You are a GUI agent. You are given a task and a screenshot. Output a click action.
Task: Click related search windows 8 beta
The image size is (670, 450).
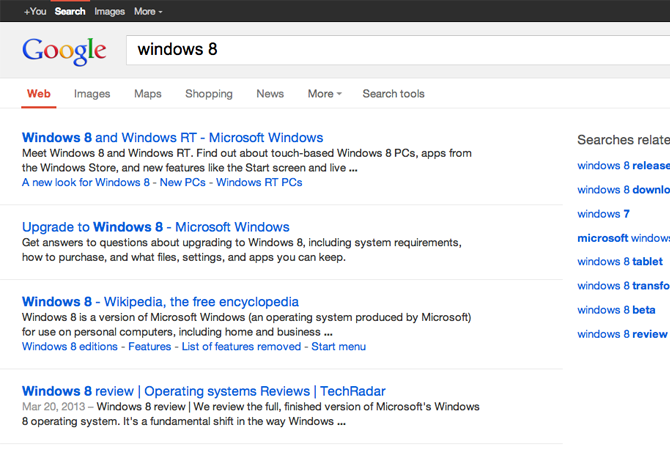[616, 310]
